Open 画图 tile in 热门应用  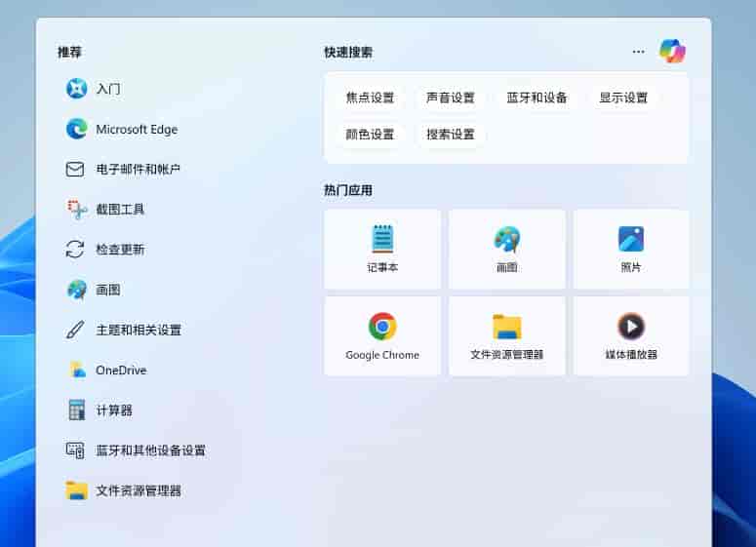coord(506,250)
